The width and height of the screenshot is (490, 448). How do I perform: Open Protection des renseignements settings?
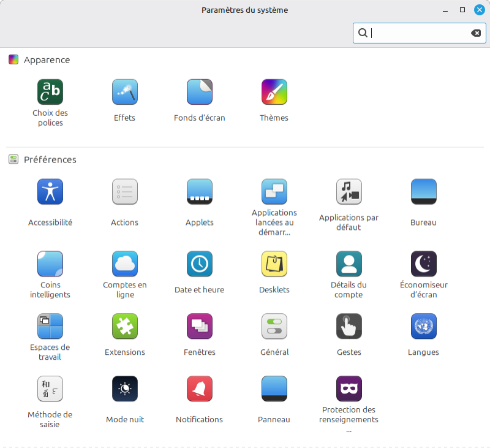(x=349, y=389)
